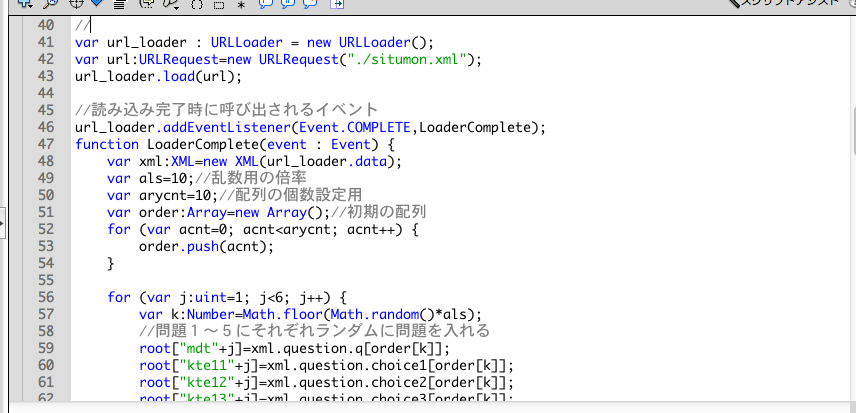
Task: Place cursor after "//" on line 40
Action: point(90,26)
